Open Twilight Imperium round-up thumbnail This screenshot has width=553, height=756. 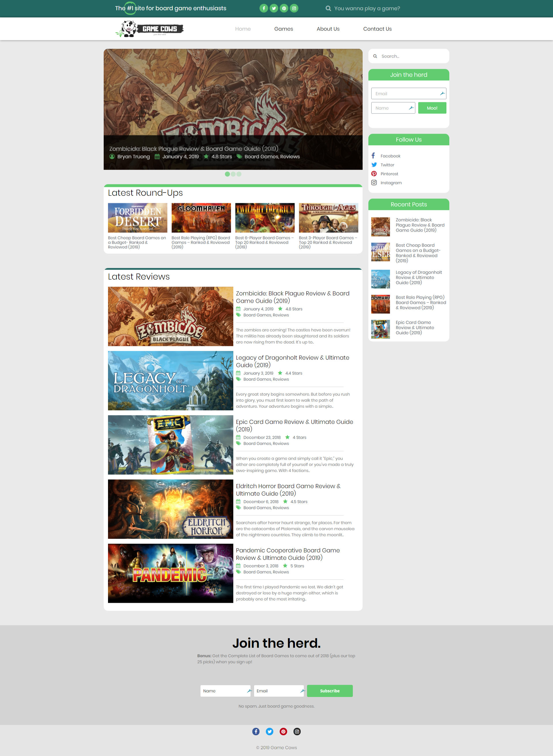click(x=265, y=218)
